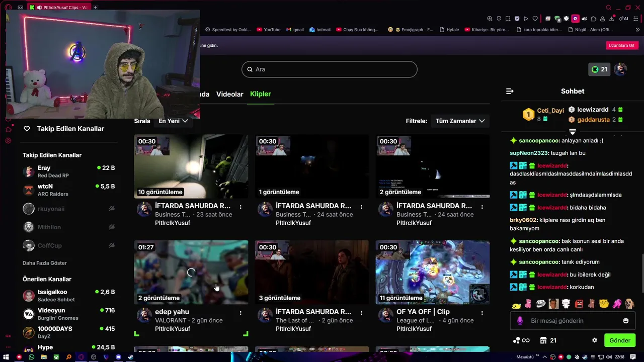Click Ceti_Dayi in chat leaderboard
The height and width of the screenshot is (362, 644).
click(x=550, y=111)
